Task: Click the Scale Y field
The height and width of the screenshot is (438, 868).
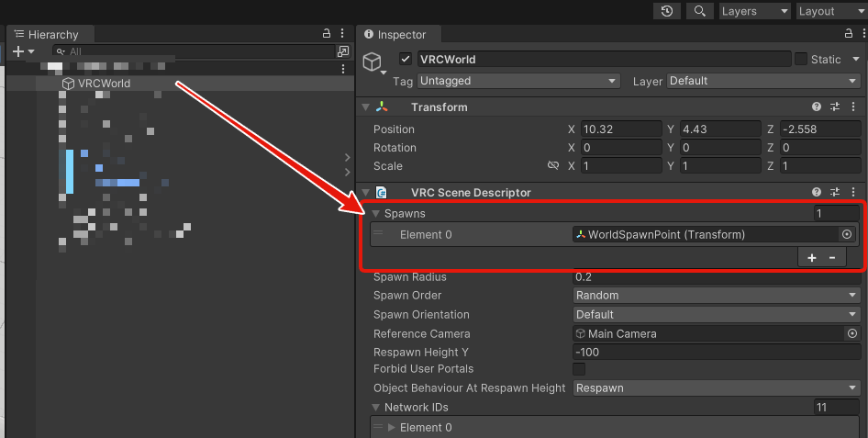Action: click(x=721, y=165)
